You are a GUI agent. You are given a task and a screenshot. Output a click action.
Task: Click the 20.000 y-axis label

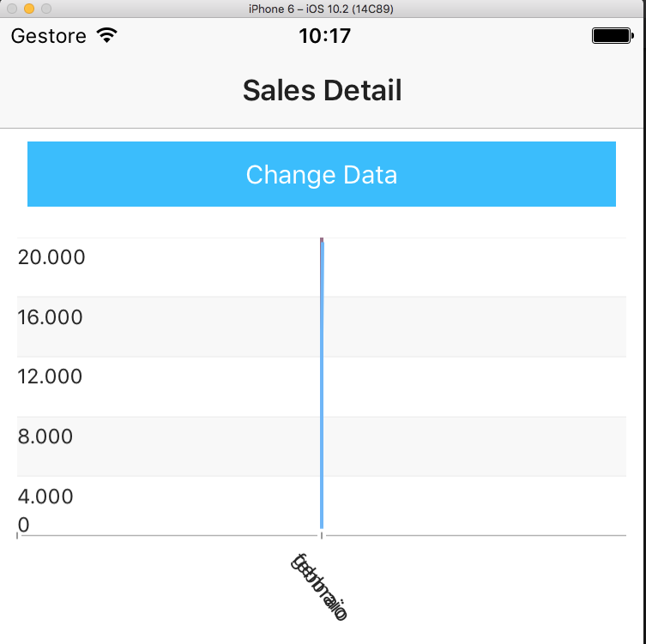(51, 256)
